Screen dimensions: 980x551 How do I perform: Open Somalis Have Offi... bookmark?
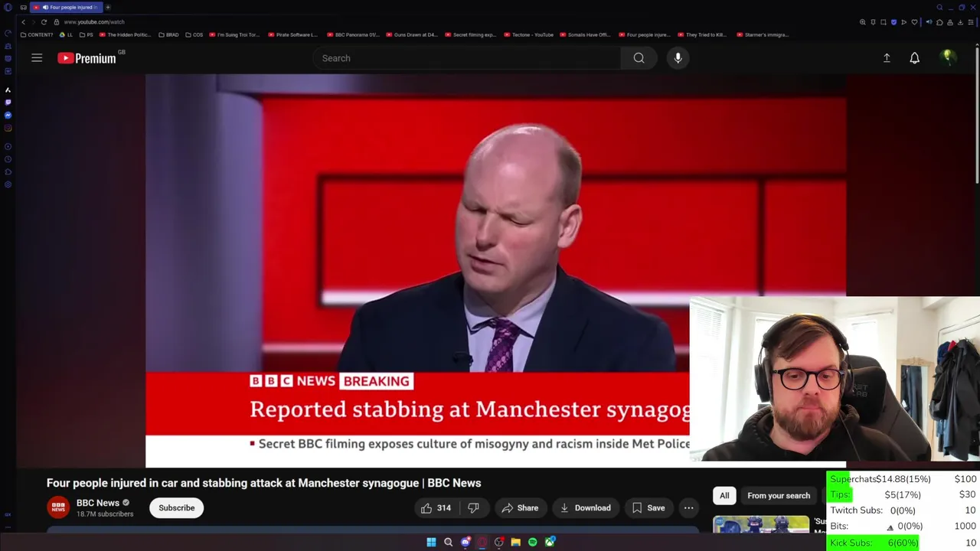[586, 34]
